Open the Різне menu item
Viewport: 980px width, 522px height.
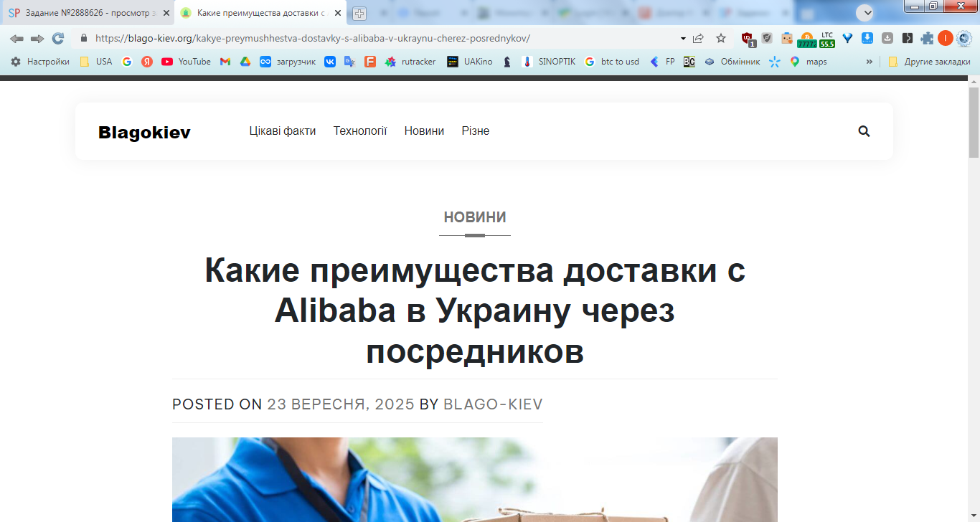(x=476, y=131)
